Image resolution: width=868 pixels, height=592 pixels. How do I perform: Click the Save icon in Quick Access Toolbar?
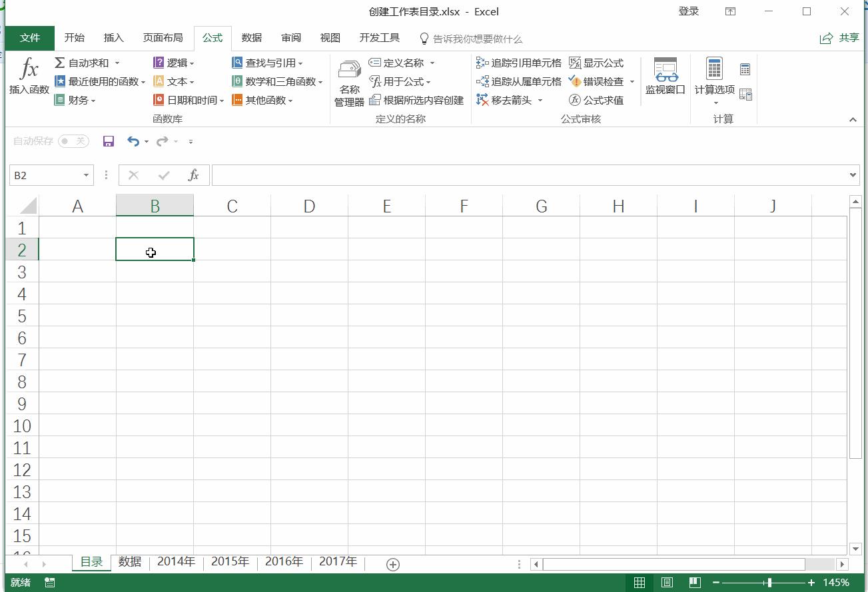point(108,141)
